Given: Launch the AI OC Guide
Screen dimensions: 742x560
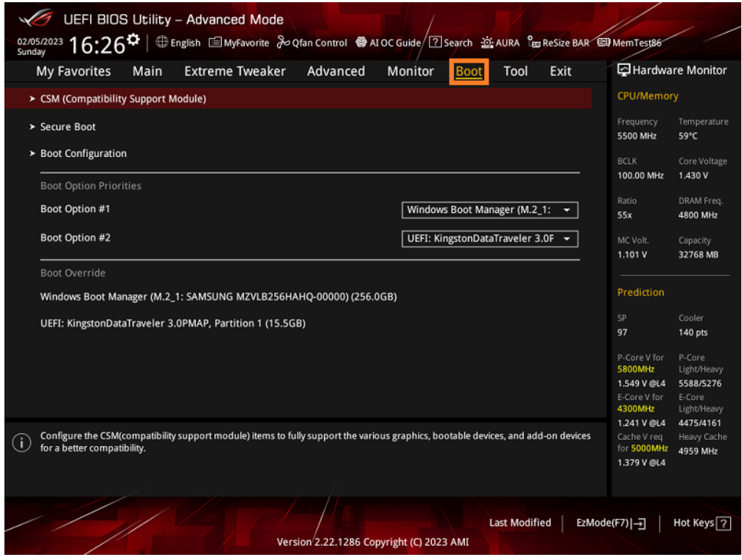Looking at the screenshot, I should click(389, 43).
